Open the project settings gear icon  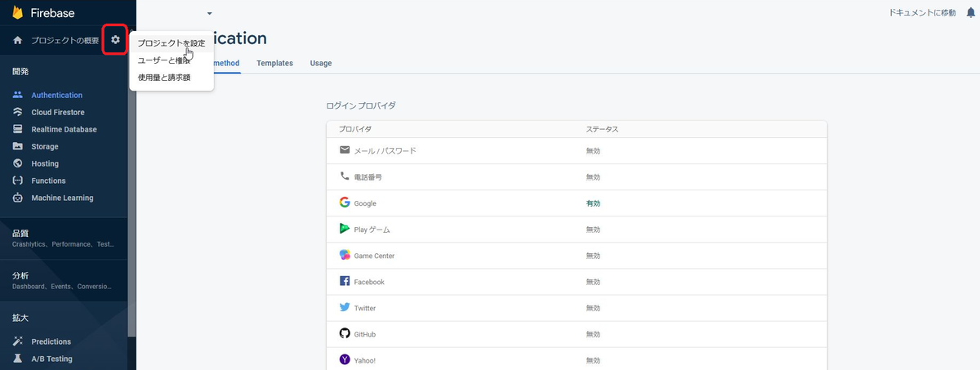(115, 40)
